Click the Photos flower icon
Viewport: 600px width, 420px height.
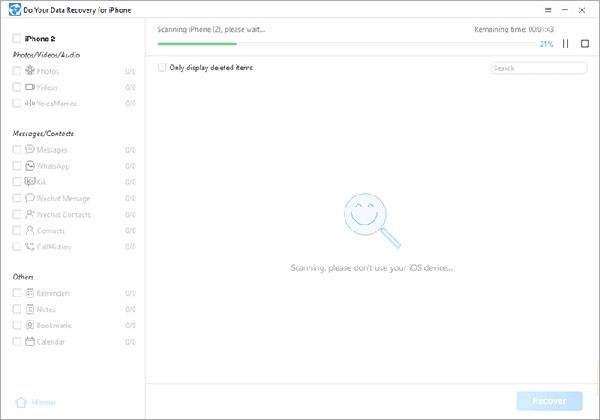pos(30,70)
